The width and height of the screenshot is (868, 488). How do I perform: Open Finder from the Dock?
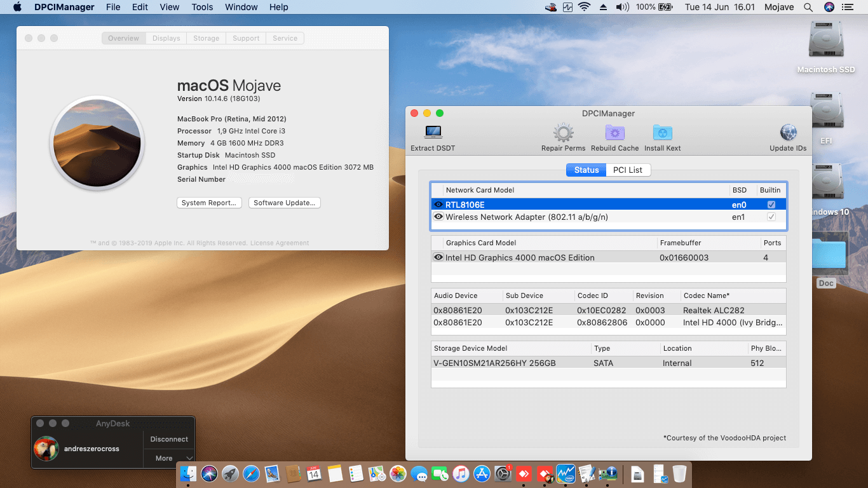(x=189, y=473)
